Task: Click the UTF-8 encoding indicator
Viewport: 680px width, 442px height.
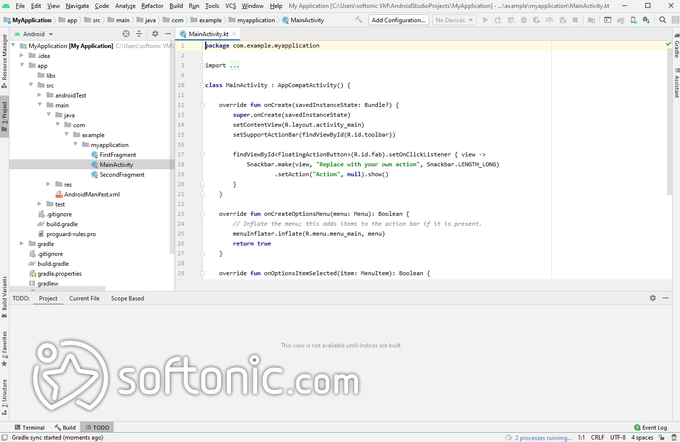Action: (618, 438)
